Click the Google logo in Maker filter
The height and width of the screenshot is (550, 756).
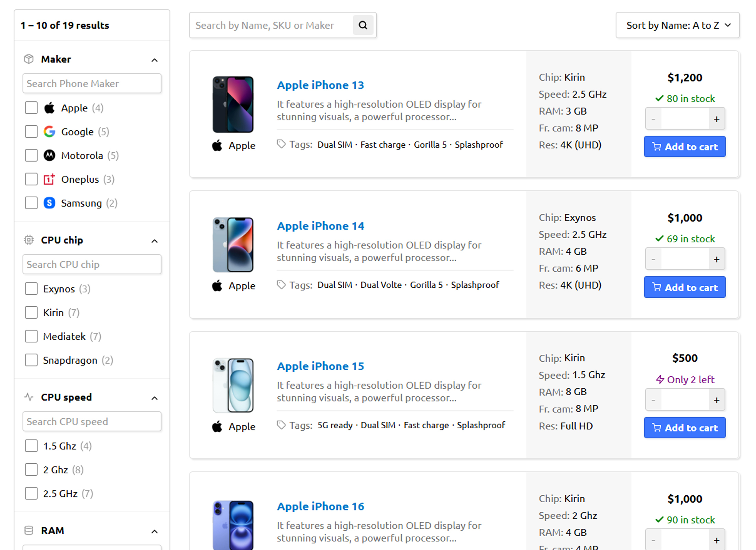click(x=49, y=132)
